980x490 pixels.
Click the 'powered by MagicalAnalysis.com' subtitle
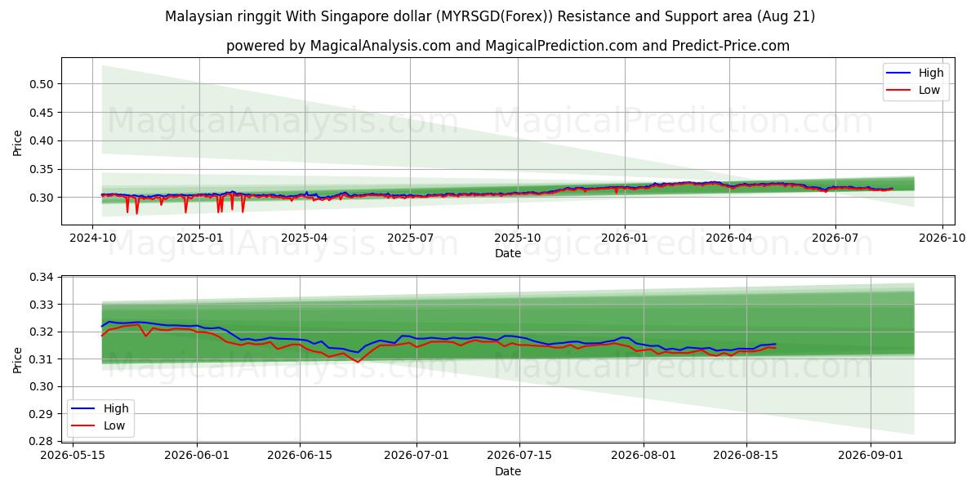pyautogui.click(x=508, y=46)
